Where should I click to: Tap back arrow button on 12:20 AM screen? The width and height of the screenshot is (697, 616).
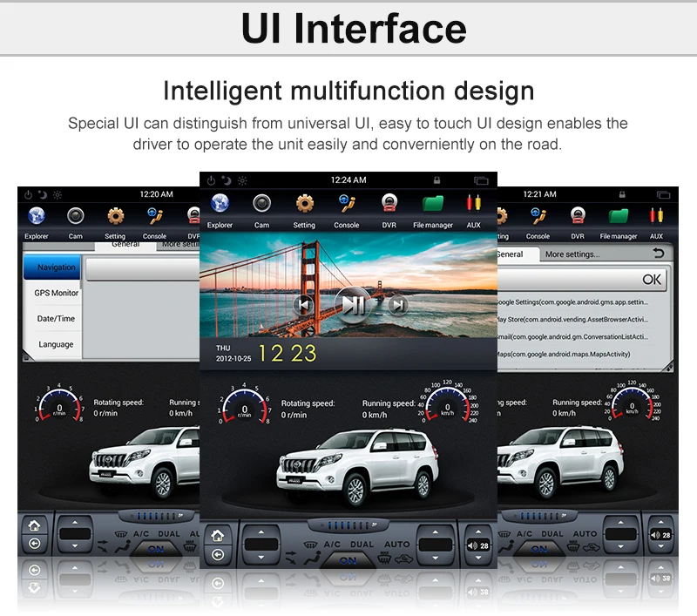coord(34,544)
